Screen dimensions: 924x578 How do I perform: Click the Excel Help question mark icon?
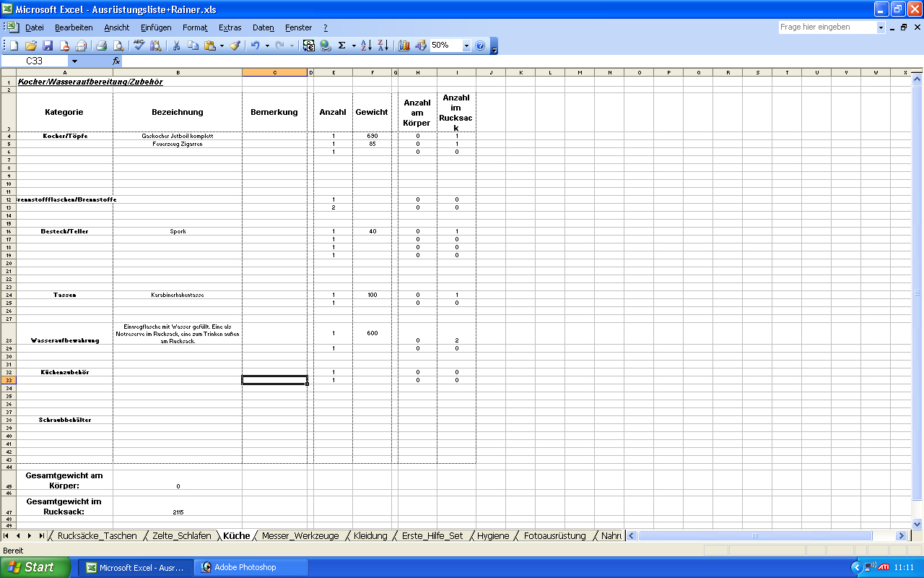point(480,46)
